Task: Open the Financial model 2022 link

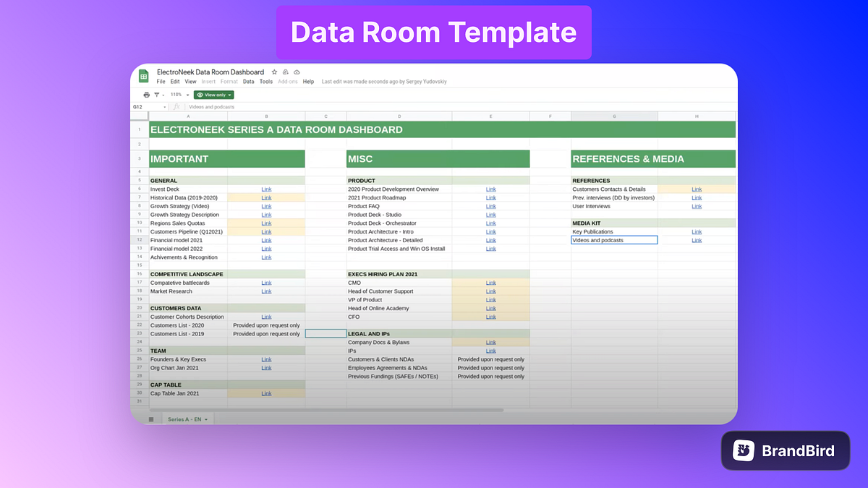Action: pos(266,249)
